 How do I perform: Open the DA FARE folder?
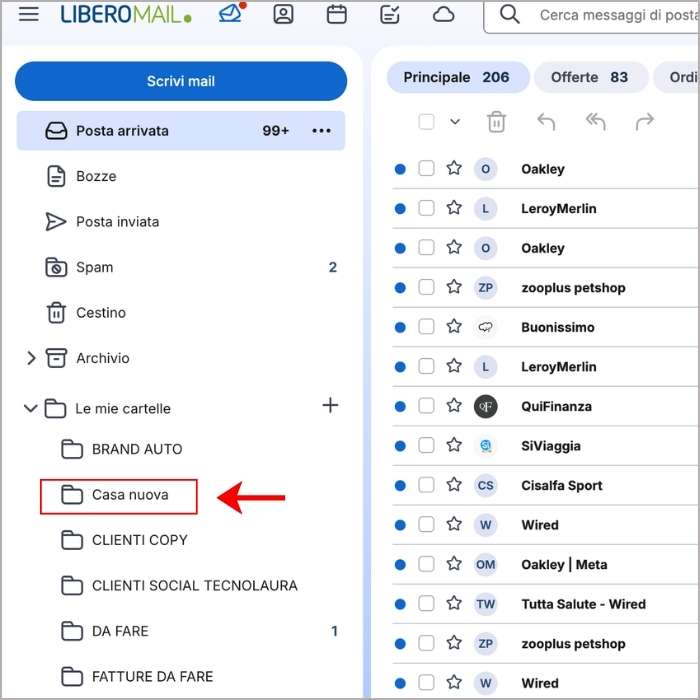pyautogui.click(x=181, y=631)
